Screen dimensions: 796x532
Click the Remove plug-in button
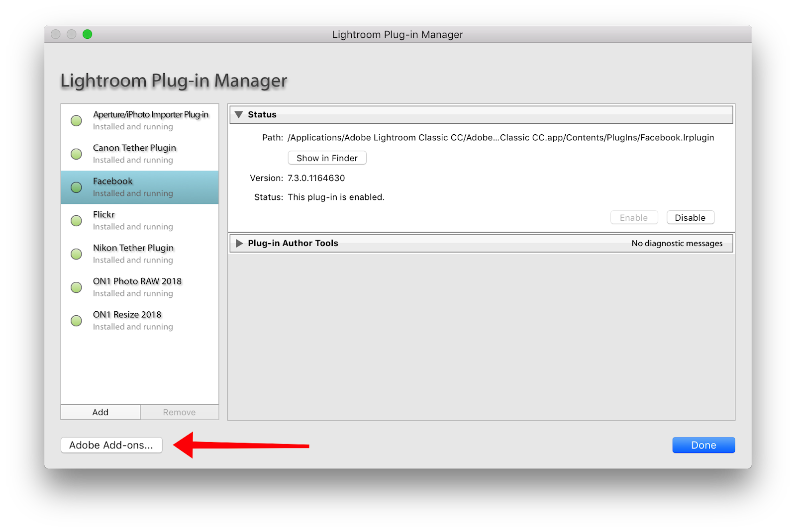click(x=179, y=412)
